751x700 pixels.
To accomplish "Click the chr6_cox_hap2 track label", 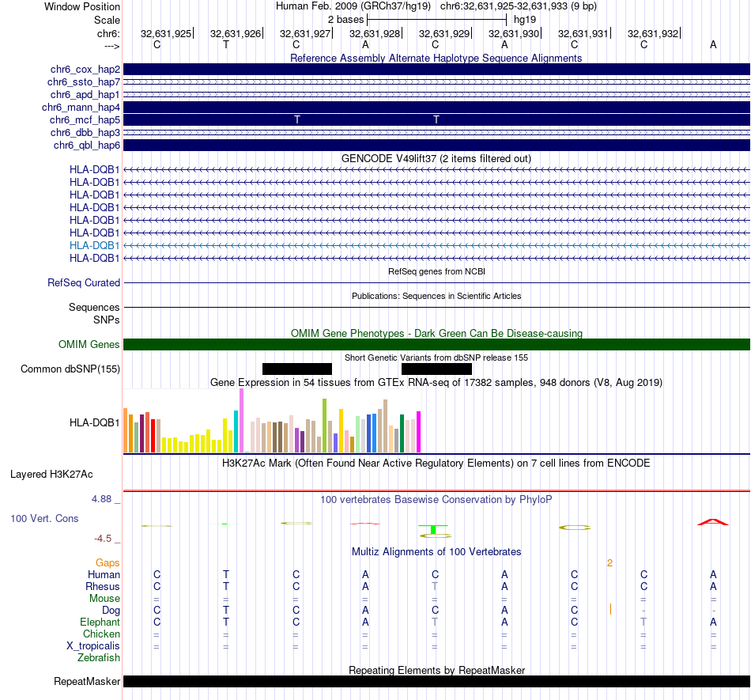I will [x=85, y=70].
